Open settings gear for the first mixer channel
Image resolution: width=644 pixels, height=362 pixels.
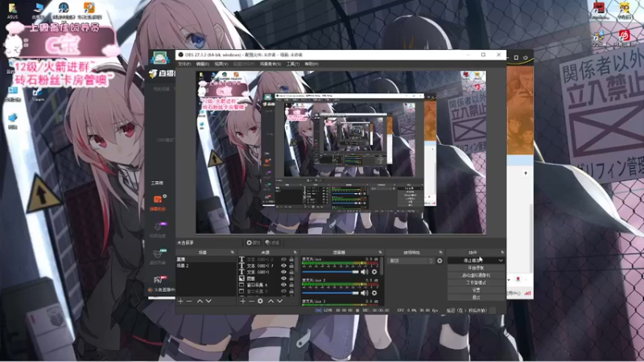[374, 272]
